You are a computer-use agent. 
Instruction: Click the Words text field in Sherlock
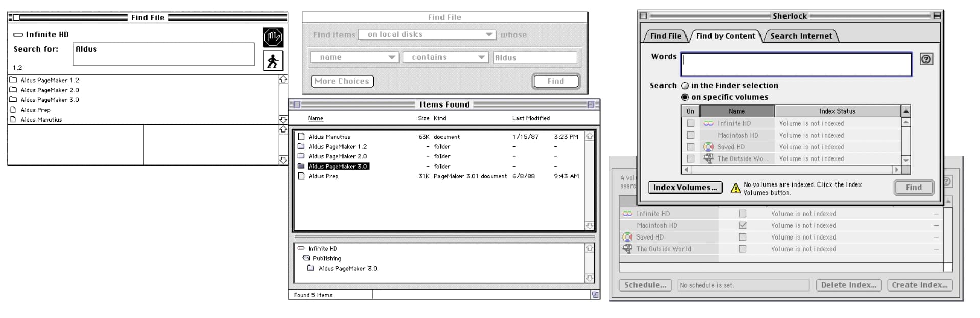[796, 65]
